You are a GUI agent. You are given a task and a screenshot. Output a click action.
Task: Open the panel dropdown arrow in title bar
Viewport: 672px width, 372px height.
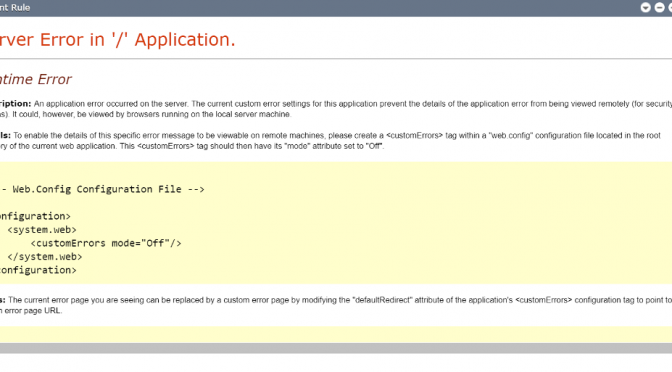pos(645,7)
